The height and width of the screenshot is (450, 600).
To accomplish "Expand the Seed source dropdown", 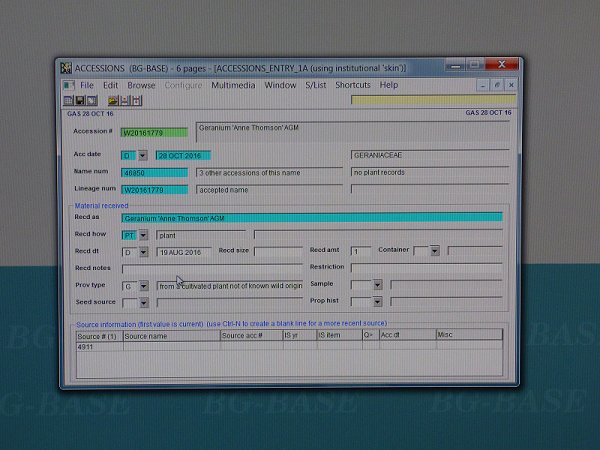I will click(x=142, y=302).
